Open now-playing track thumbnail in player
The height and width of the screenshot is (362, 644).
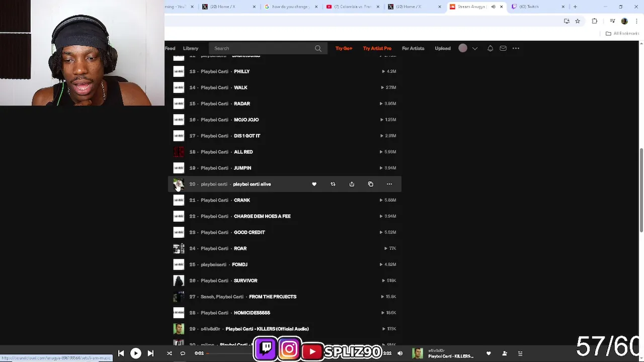pyautogui.click(x=418, y=353)
